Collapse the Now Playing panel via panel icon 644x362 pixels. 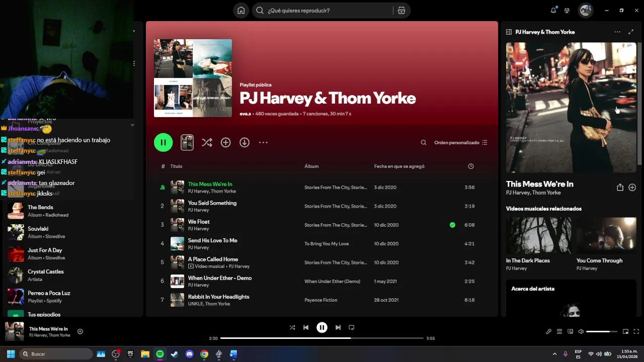point(509,32)
